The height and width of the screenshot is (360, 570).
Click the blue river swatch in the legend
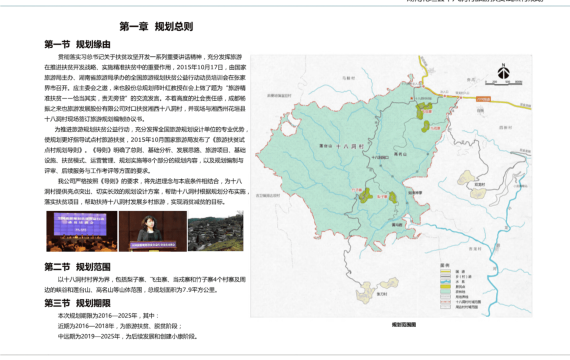click(445, 281)
